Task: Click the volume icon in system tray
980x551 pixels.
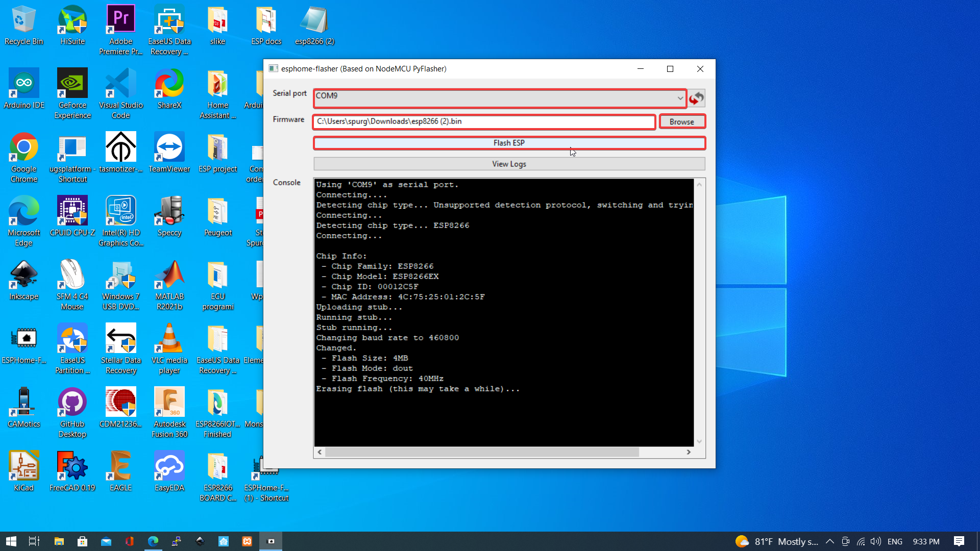Action: 876,541
